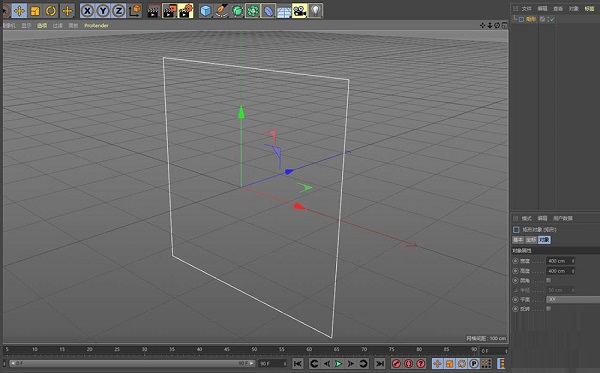Switch to the 坐标 attribute tab
Image resolution: width=600 pixels, height=373 pixels.
(x=531, y=240)
